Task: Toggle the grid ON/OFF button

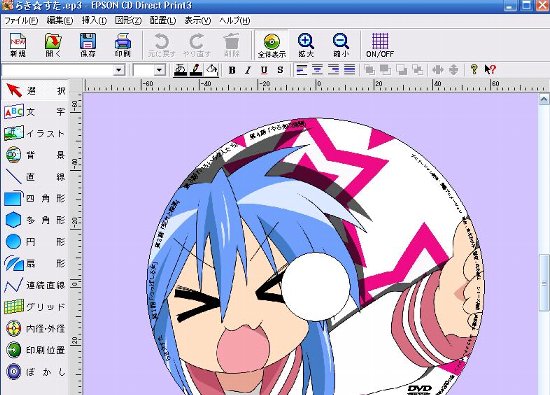Action: (x=380, y=45)
